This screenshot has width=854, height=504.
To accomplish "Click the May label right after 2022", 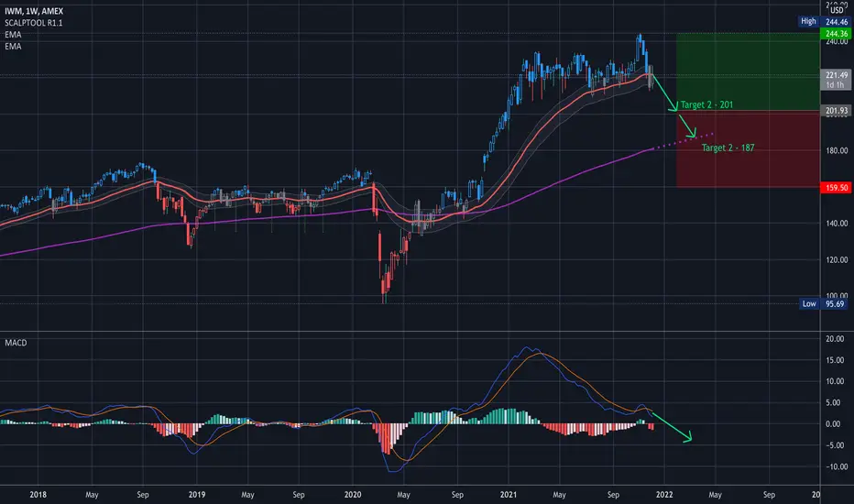I will pyautogui.click(x=715, y=495).
